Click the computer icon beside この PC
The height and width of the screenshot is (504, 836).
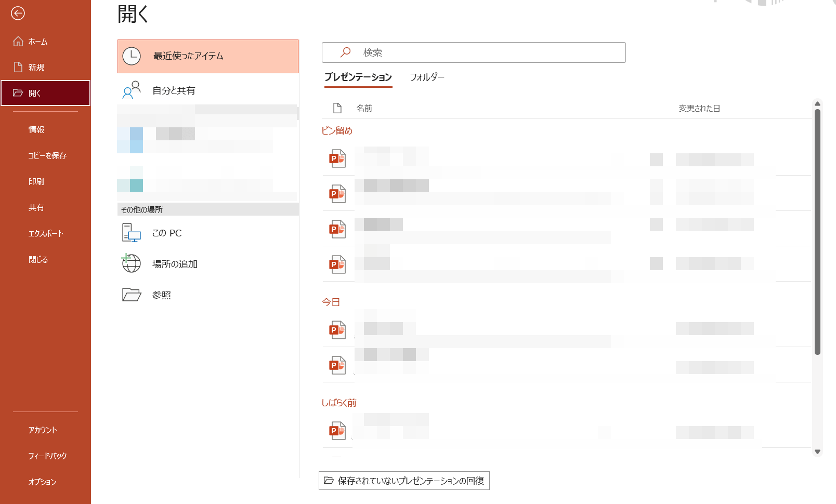(132, 233)
